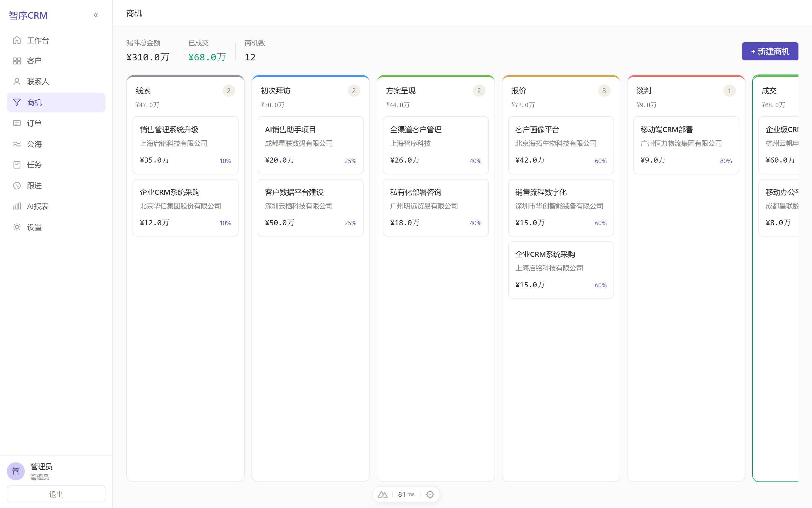
Task: Click the 81 ms devtools timing
Action: [x=406, y=494]
